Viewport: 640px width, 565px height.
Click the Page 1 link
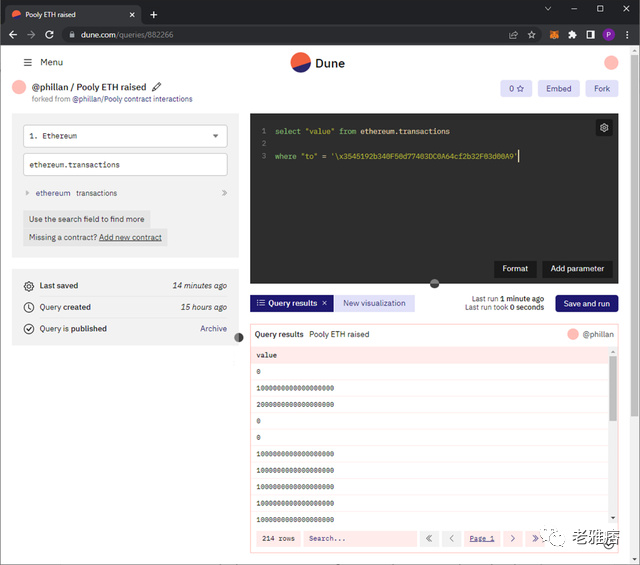[482, 538]
